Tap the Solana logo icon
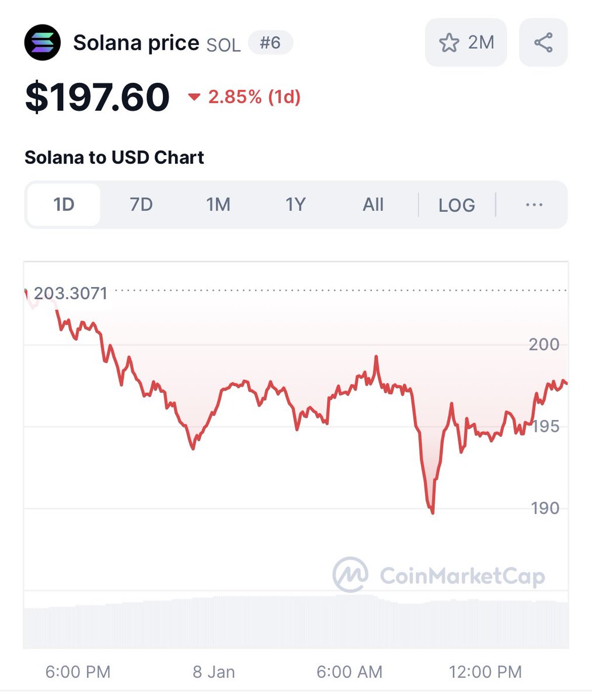 pyautogui.click(x=43, y=43)
